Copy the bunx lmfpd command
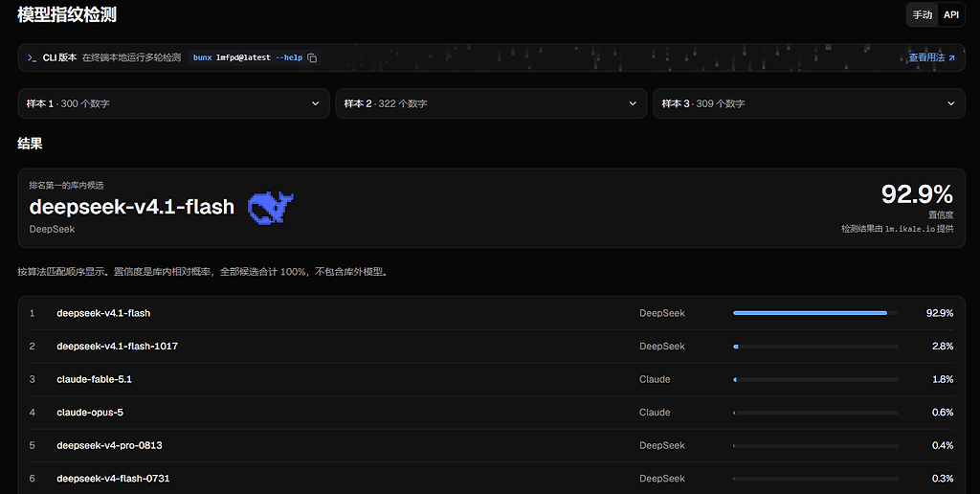This screenshot has width=980, height=494. tap(312, 58)
